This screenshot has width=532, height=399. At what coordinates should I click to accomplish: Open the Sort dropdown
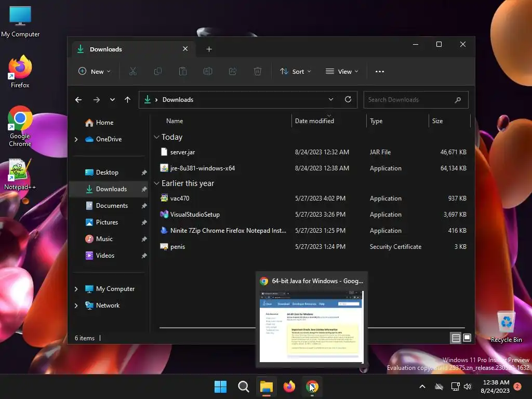click(295, 71)
